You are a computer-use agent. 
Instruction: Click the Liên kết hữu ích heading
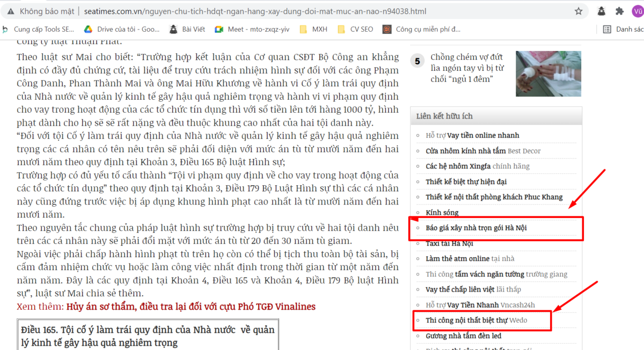click(x=445, y=116)
